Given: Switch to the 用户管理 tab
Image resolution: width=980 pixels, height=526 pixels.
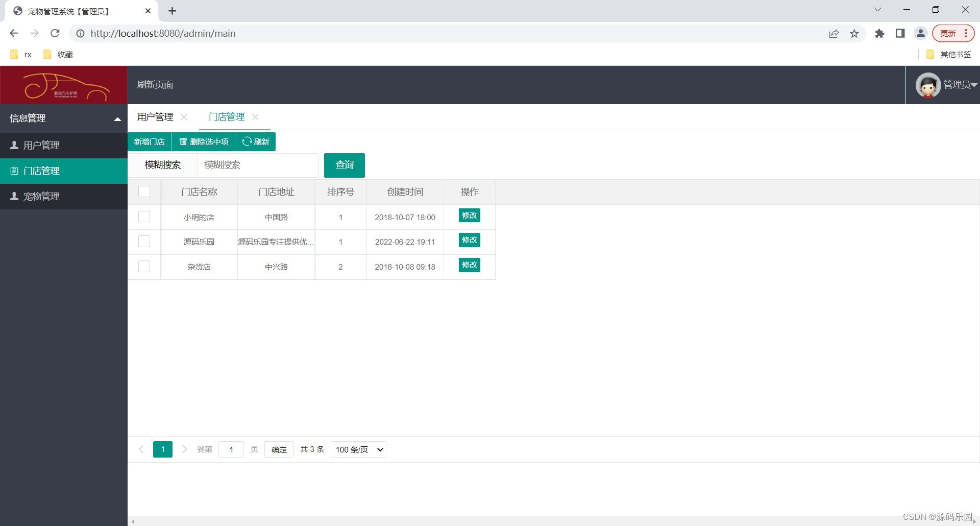Looking at the screenshot, I should pos(155,117).
